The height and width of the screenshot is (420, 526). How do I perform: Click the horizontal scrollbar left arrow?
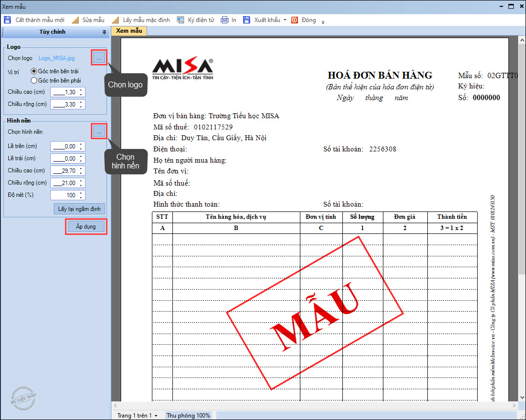pyautogui.click(x=115, y=405)
